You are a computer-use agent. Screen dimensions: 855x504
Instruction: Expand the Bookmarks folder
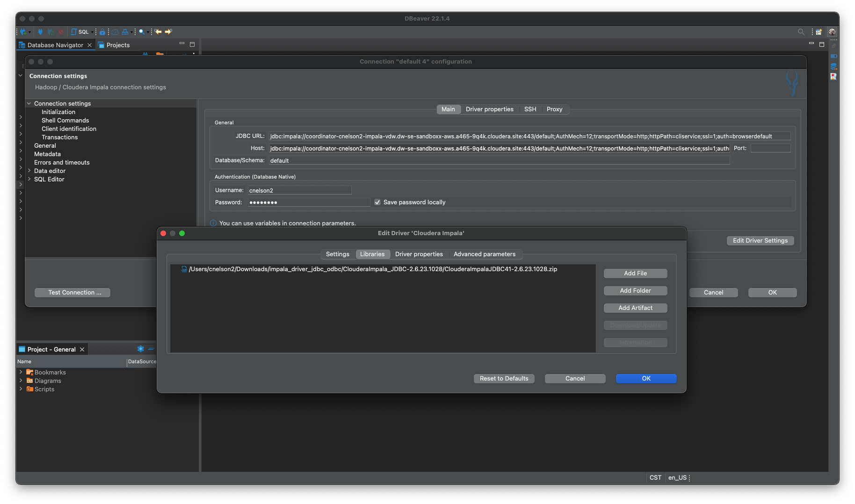tap(21, 372)
